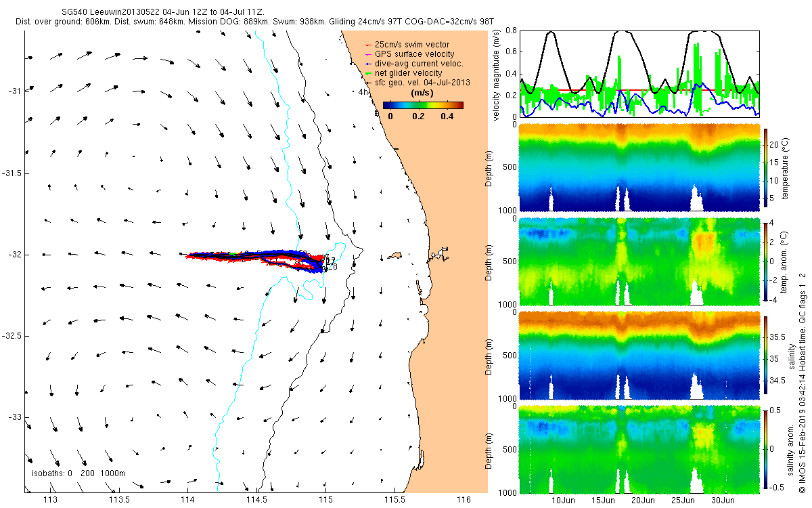Image resolution: width=812 pixels, height=508 pixels.
Task: Select the 'sfc geo. vel. 04-Jul-2013' legend entry
Action: tap(418, 82)
